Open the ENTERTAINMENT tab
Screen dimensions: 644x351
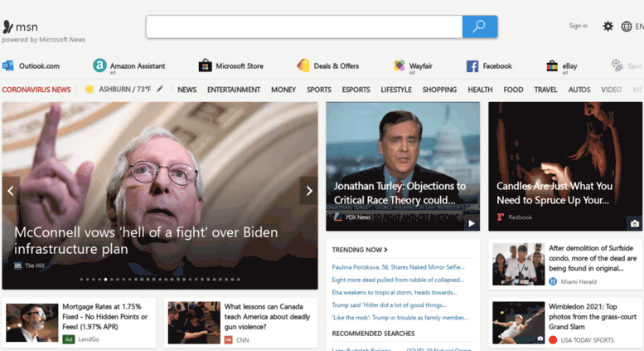tap(234, 90)
